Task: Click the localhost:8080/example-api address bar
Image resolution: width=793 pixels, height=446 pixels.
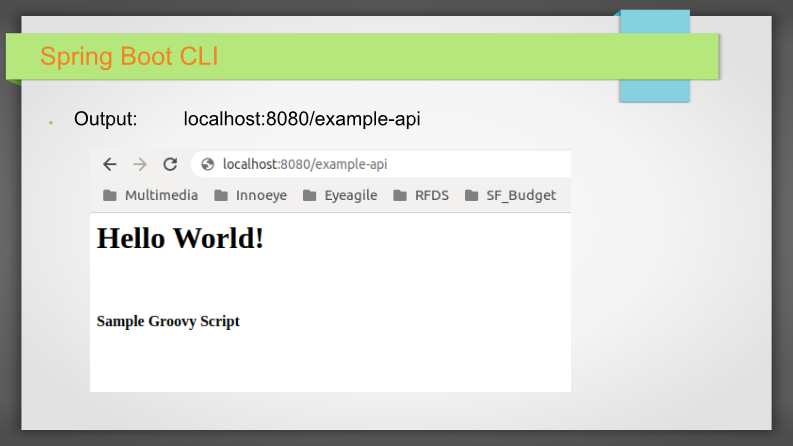Action: coord(381,164)
